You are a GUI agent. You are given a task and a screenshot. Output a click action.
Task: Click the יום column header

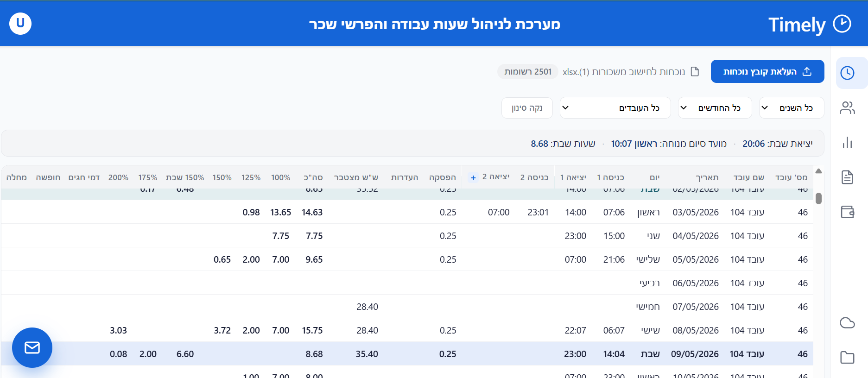pos(654,177)
